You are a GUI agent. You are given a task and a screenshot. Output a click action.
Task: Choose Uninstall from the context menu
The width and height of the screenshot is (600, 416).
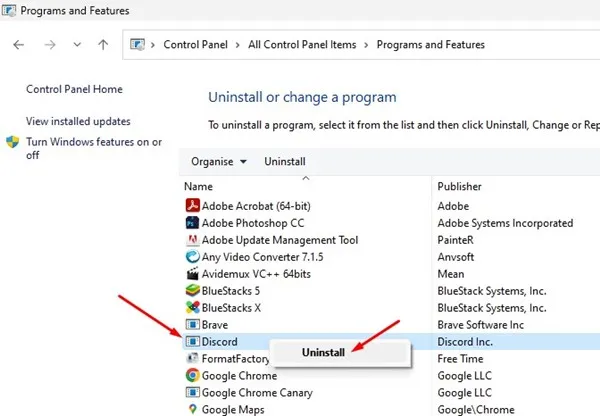tap(323, 352)
